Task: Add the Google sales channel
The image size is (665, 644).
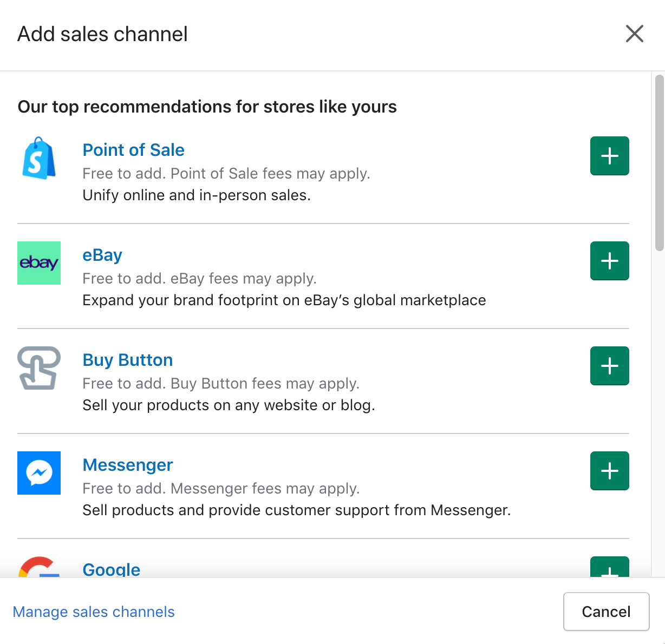Action: point(609,568)
